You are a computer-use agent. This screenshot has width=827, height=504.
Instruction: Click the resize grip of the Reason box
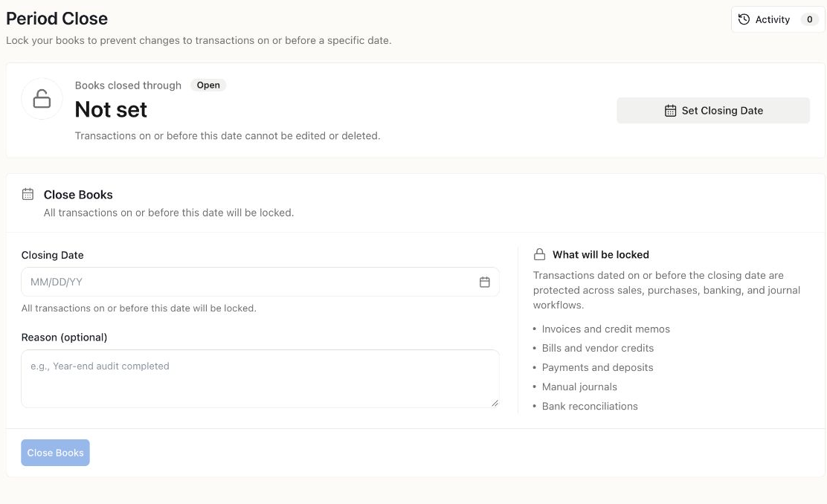495,403
